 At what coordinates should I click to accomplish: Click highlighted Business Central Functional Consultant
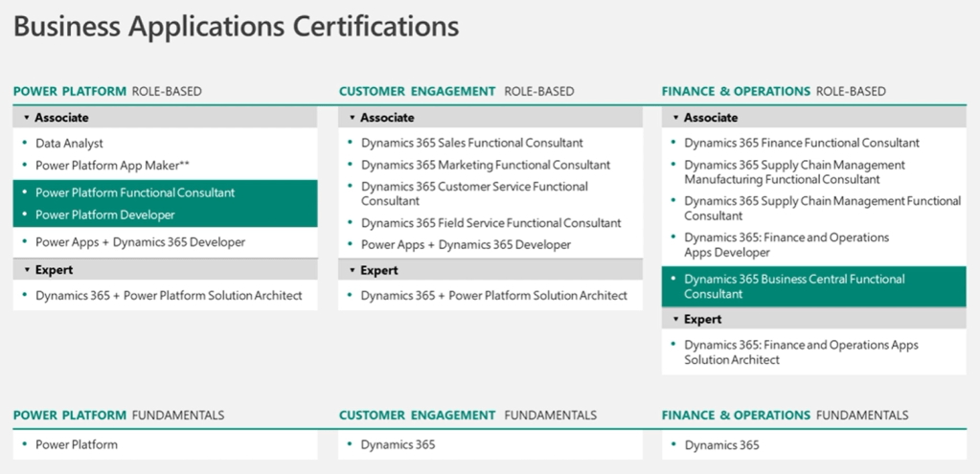click(x=794, y=286)
